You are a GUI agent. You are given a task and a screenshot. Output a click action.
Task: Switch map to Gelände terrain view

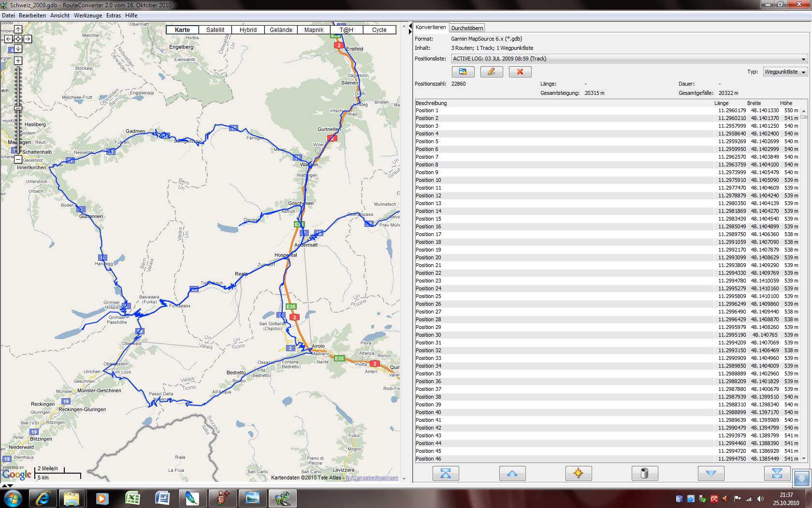pos(281,30)
